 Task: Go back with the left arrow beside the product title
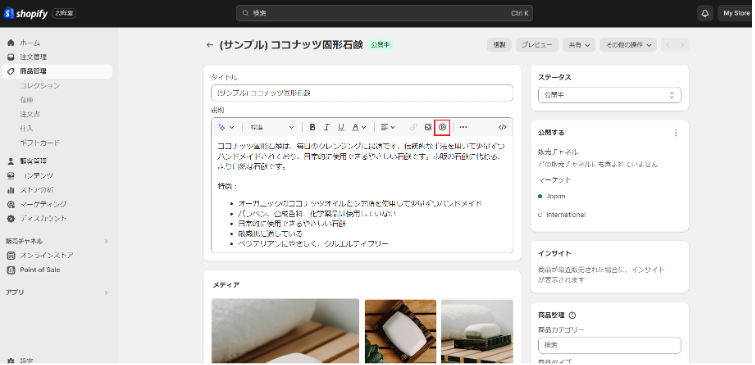209,45
